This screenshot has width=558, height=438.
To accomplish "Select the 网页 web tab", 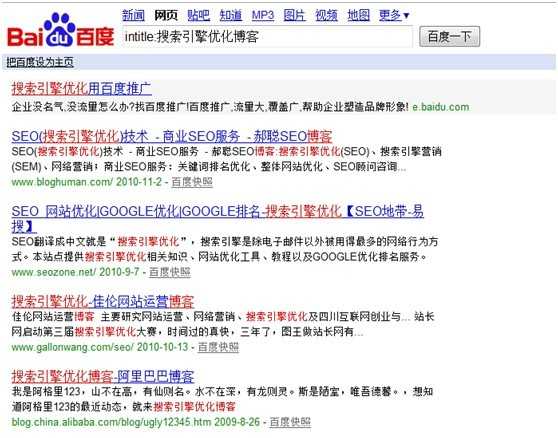I will 166,15.
